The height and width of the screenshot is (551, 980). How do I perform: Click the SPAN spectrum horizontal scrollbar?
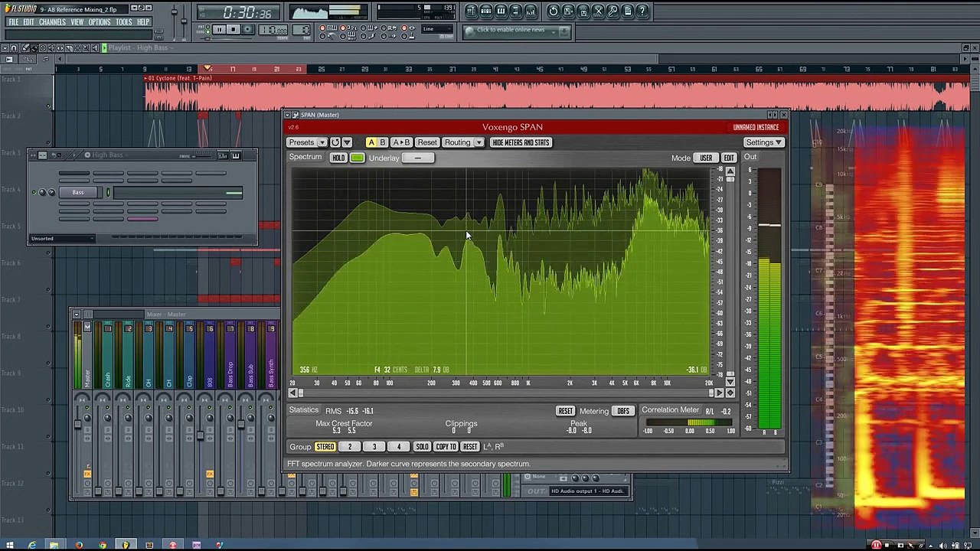tap(508, 393)
